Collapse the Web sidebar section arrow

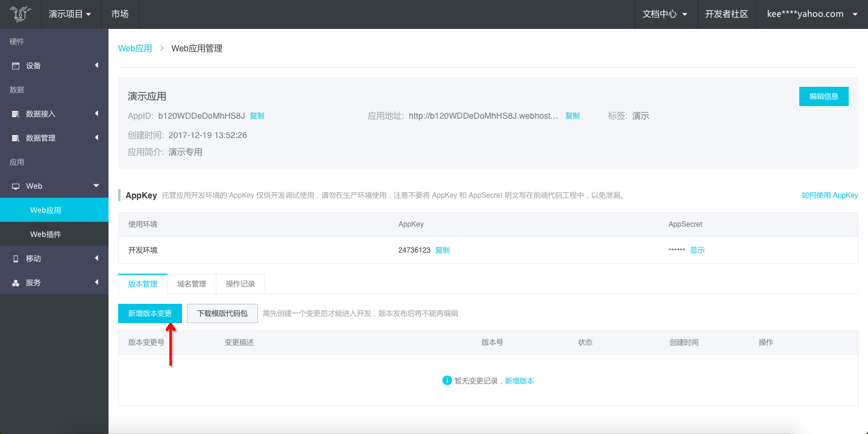96,186
